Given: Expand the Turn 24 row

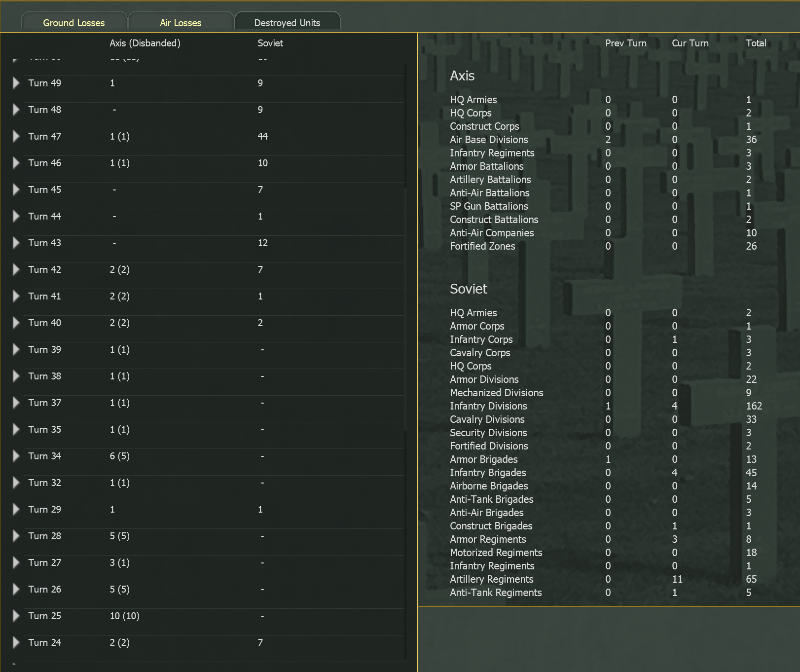Looking at the screenshot, I should pyautogui.click(x=16, y=642).
